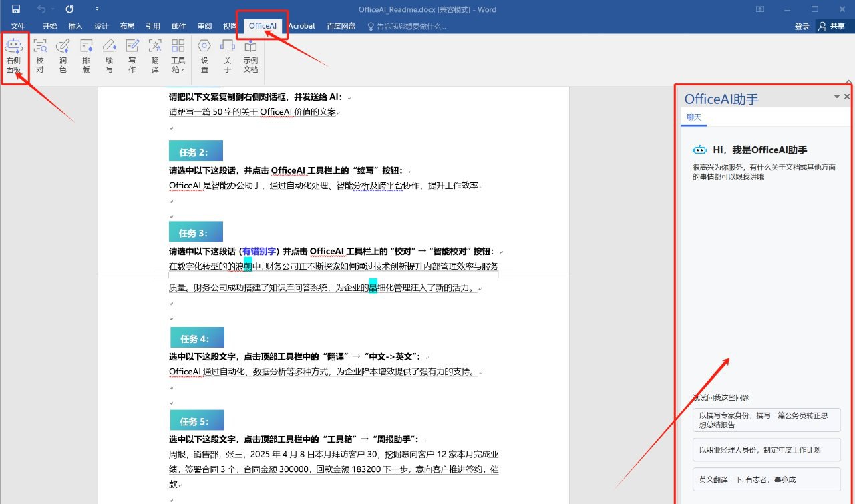Switch to the 插入 ribbon tab
The width and height of the screenshot is (855, 504).
click(x=75, y=26)
